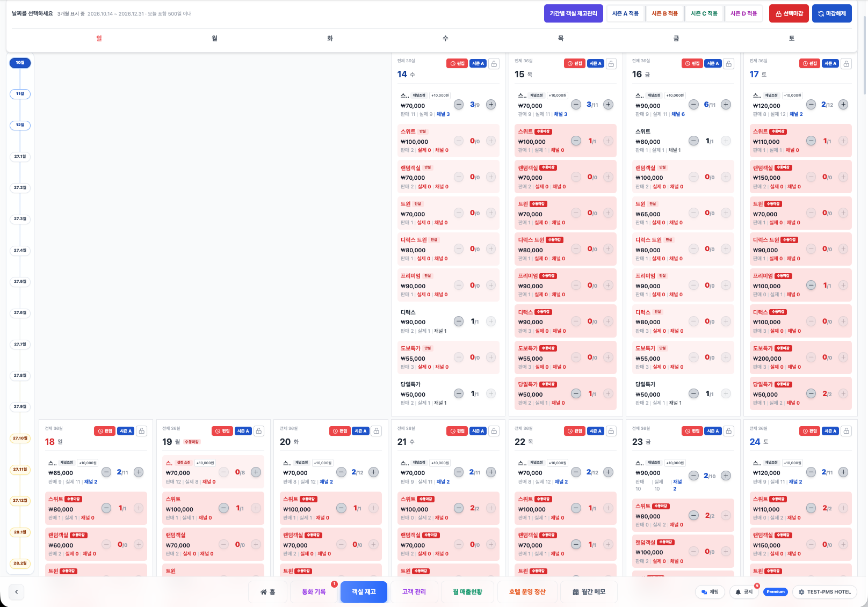Increase the first room count on day 14
868x607 pixels.
[491, 105]
